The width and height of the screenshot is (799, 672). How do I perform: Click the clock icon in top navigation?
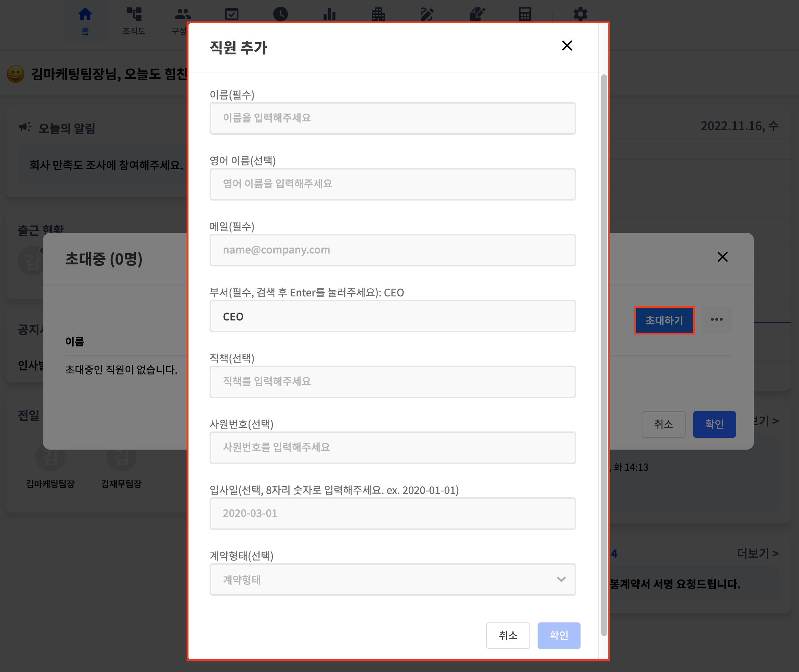281,14
